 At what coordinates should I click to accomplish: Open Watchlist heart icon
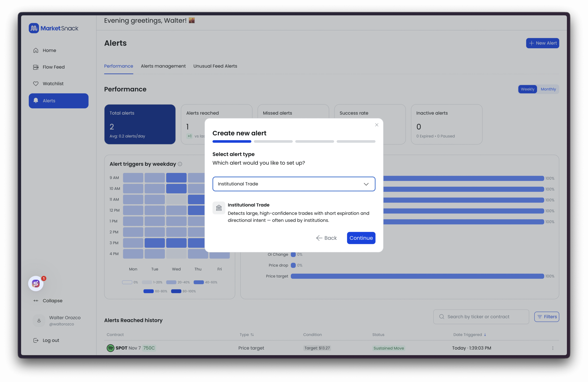click(x=36, y=84)
